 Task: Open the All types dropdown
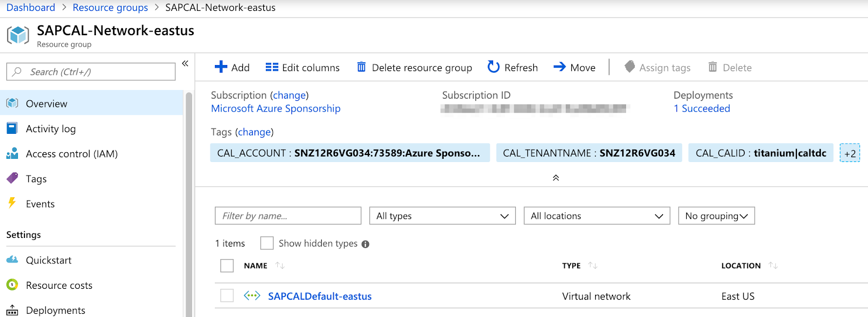click(x=442, y=216)
